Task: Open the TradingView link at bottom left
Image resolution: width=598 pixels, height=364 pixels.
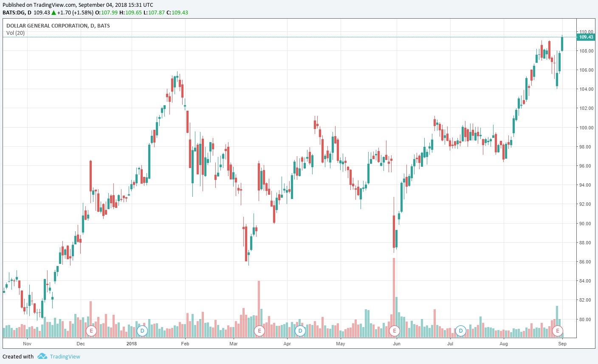Action: pyautogui.click(x=65, y=356)
